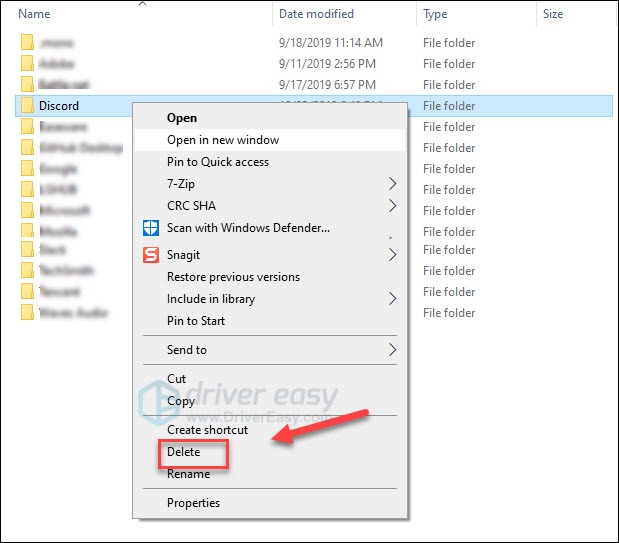
Task: Sort by the Name column header
Action: (34, 14)
